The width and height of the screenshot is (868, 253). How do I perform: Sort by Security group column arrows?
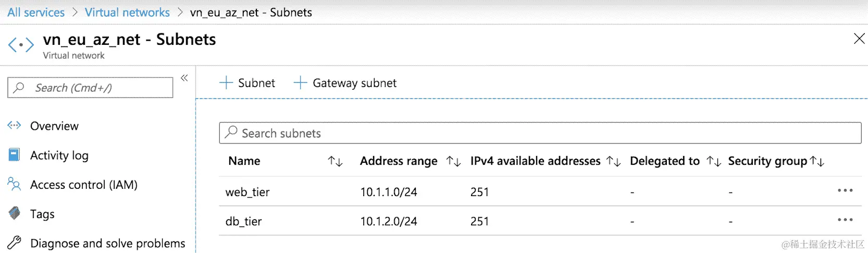coord(817,162)
